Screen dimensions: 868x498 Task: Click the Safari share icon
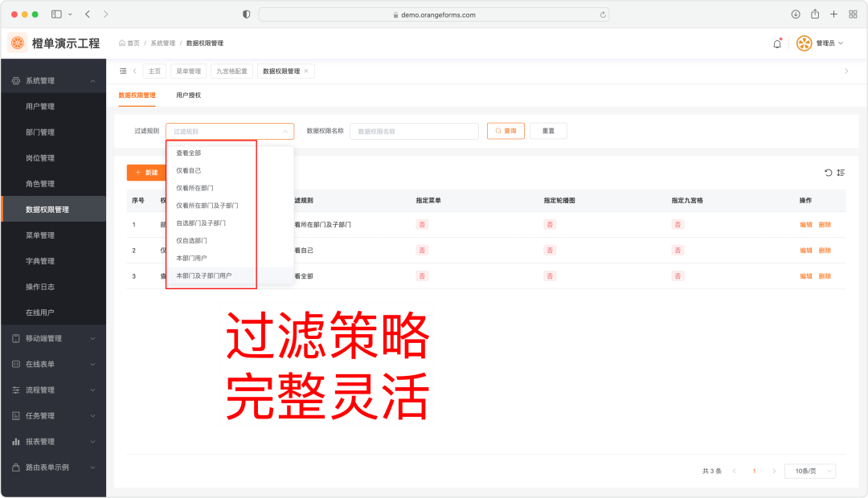pos(815,14)
